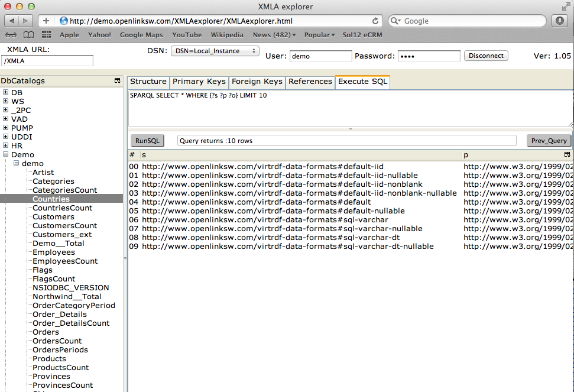Click the XMLA URL input field
The height and width of the screenshot is (392, 574).
(x=47, y=61)
